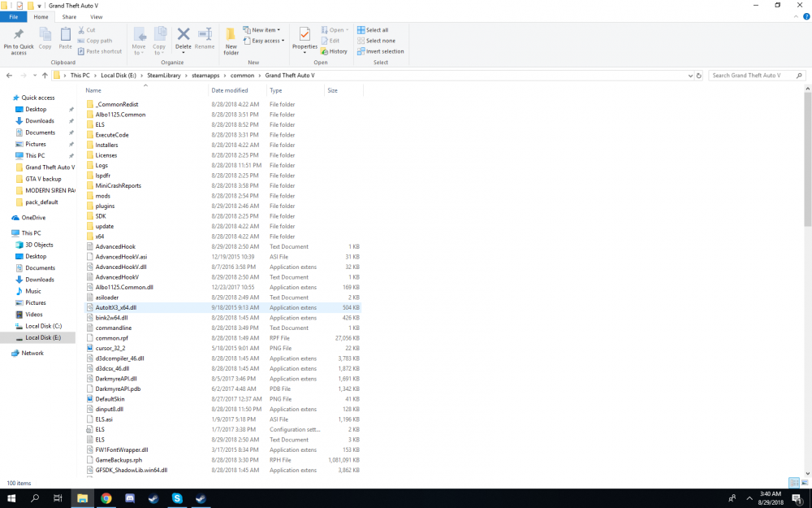Screen dimensions: 812x508
Task: Click the Delete icon in the ribbon
Action: coord(184,37)
